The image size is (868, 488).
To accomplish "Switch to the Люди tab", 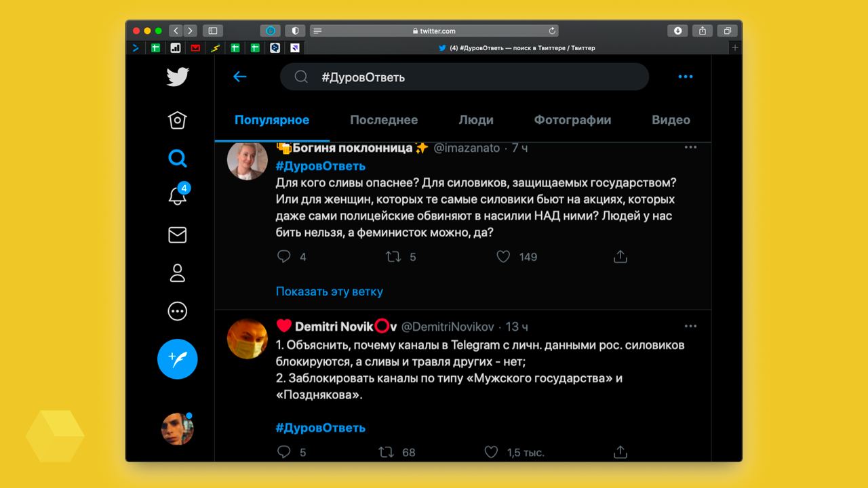I will coord(476,120).
